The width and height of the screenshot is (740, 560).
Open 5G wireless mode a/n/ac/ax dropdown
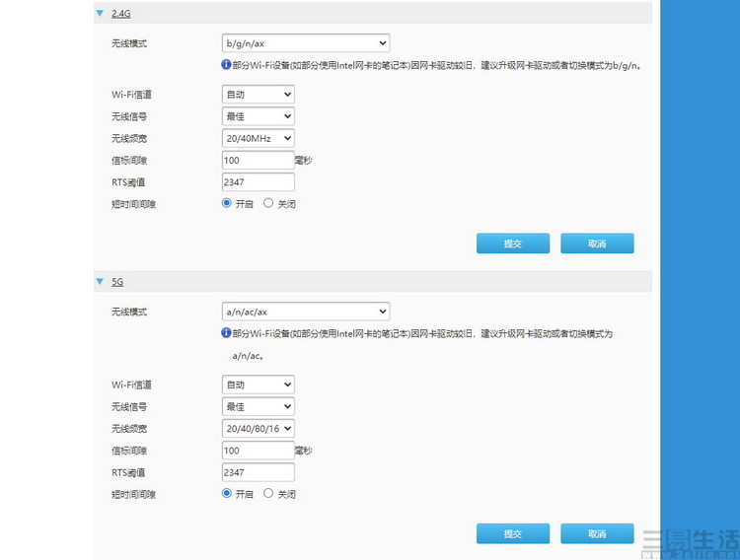pos(305,312)
